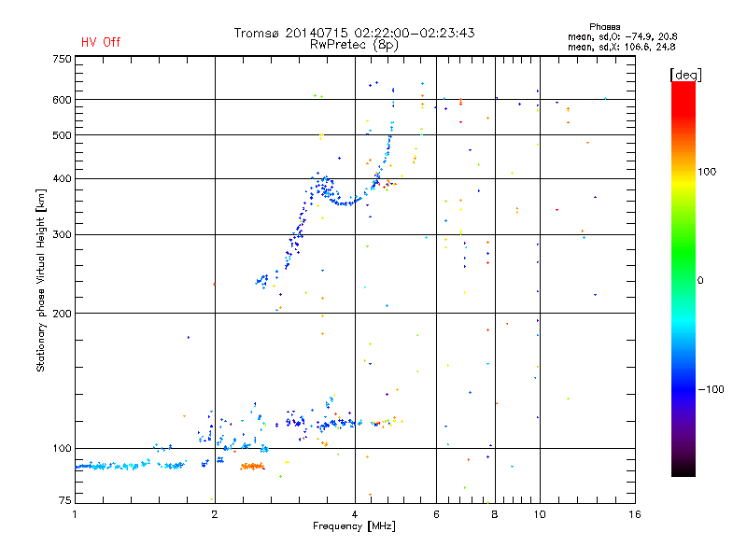
Task: Click the blue F-layer cusp near 400 km
Action: 325,187
